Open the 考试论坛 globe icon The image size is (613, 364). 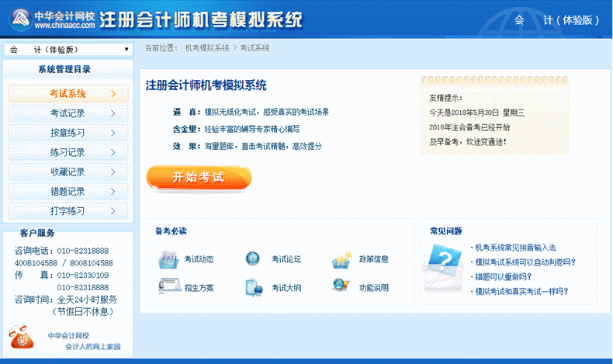click(x=253, y=258)
